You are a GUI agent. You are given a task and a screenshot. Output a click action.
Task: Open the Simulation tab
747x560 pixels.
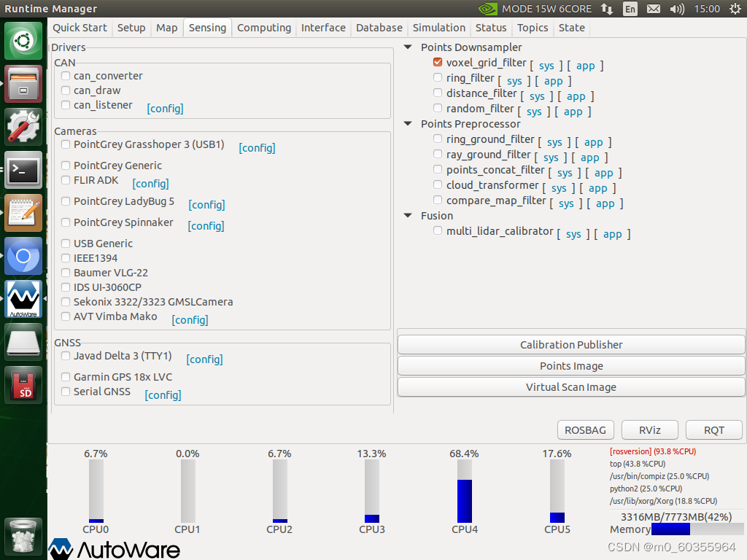pos(438,28)
